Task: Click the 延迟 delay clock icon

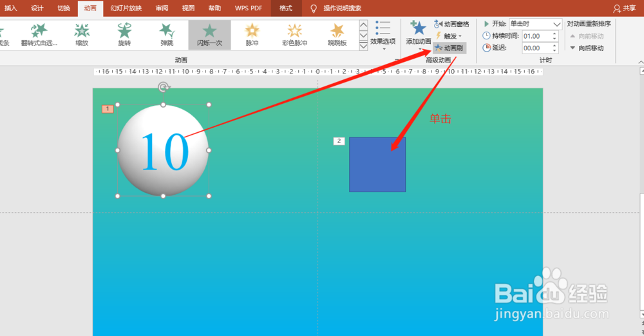Action: click(486, 48)
